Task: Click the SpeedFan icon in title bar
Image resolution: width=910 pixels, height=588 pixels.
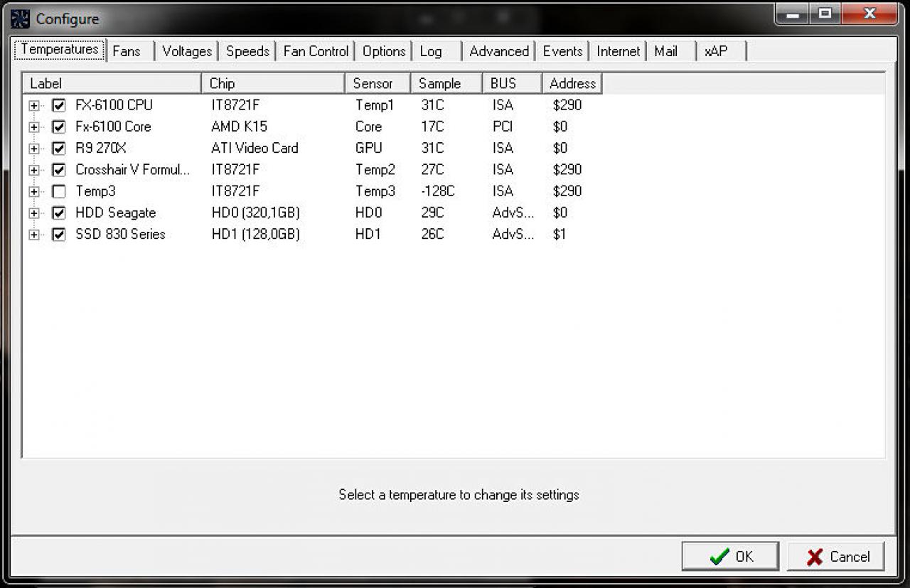Action: (x=20, y=18)
